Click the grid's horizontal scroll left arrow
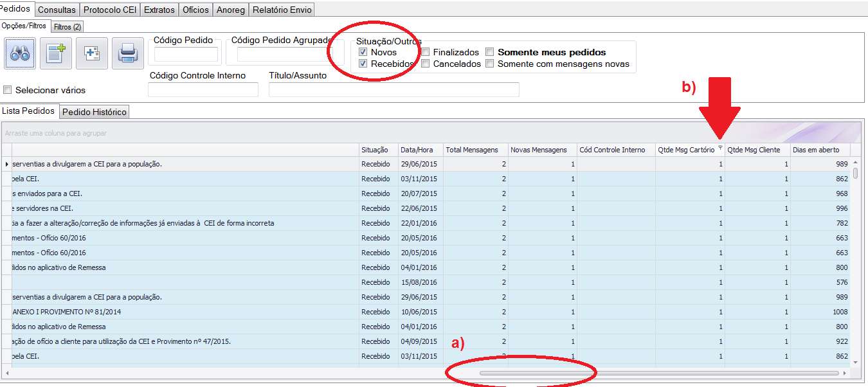The width and height of the screenshot is (868, 387). [x=6, y=372]
